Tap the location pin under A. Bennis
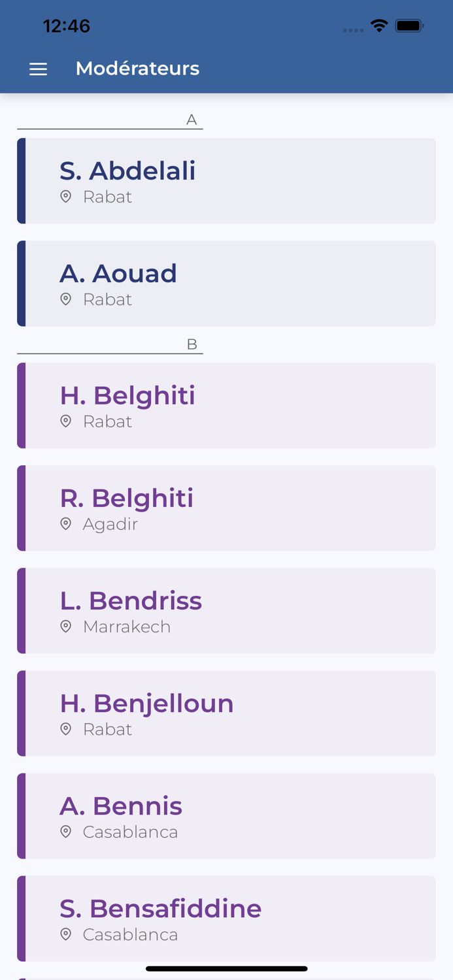453x980 pixels. [x=65, y=832]
